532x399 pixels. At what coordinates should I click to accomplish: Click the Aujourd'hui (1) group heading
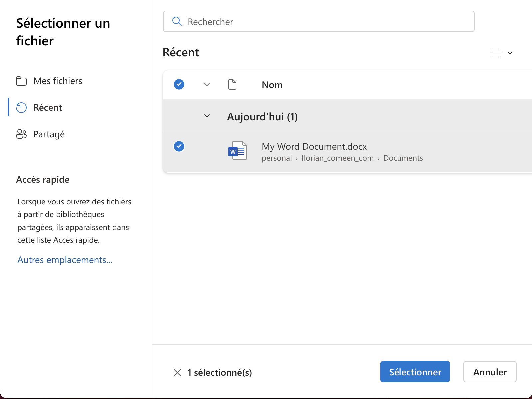(x=262, y=117)
